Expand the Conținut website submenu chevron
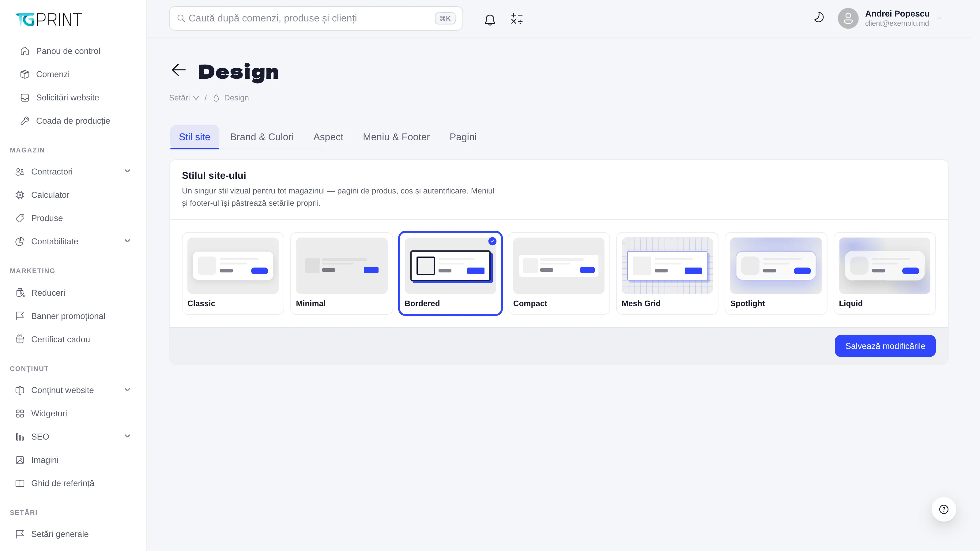The image size is (980, 551). coord(127,390)
